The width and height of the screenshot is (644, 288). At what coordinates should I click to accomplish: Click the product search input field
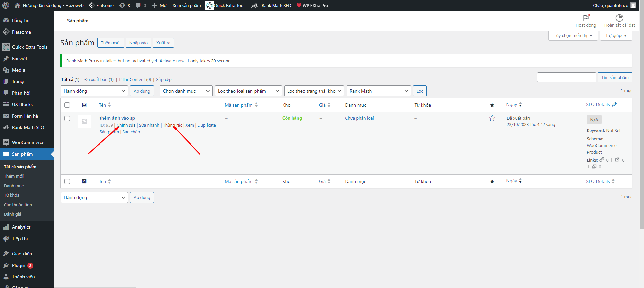tap(566, 77)
